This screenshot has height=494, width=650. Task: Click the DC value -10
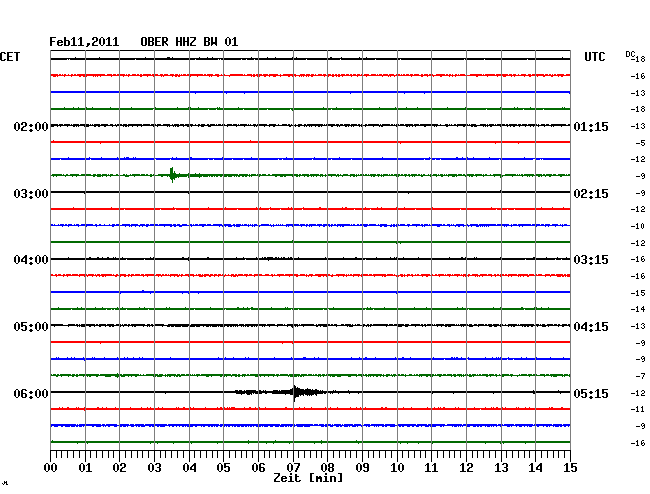(638, 226)
